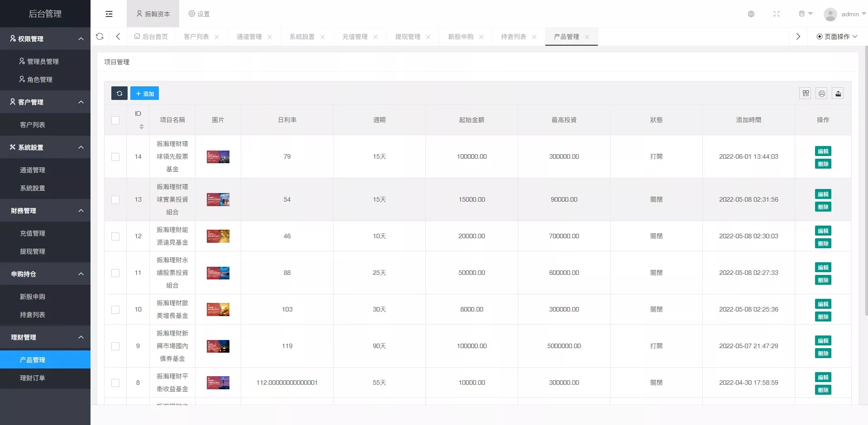Screen dimensions: 868x425
Task: Click the dark table reload button
Action: [x=119, y=93]
